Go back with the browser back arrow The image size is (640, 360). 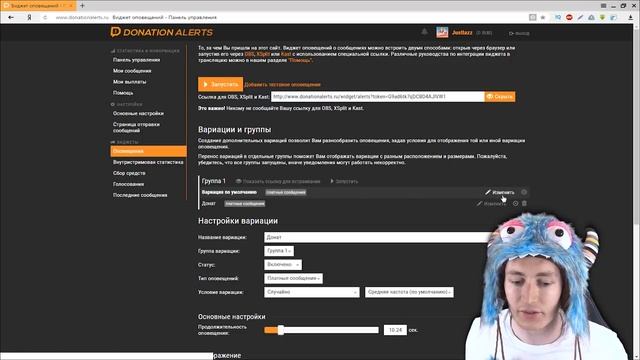(x=11, y=17)
